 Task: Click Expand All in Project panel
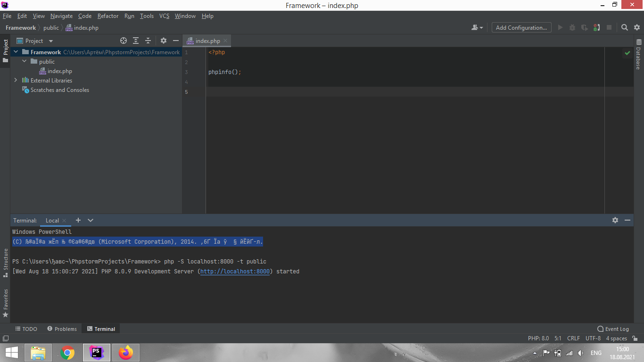tap(136, 41)
